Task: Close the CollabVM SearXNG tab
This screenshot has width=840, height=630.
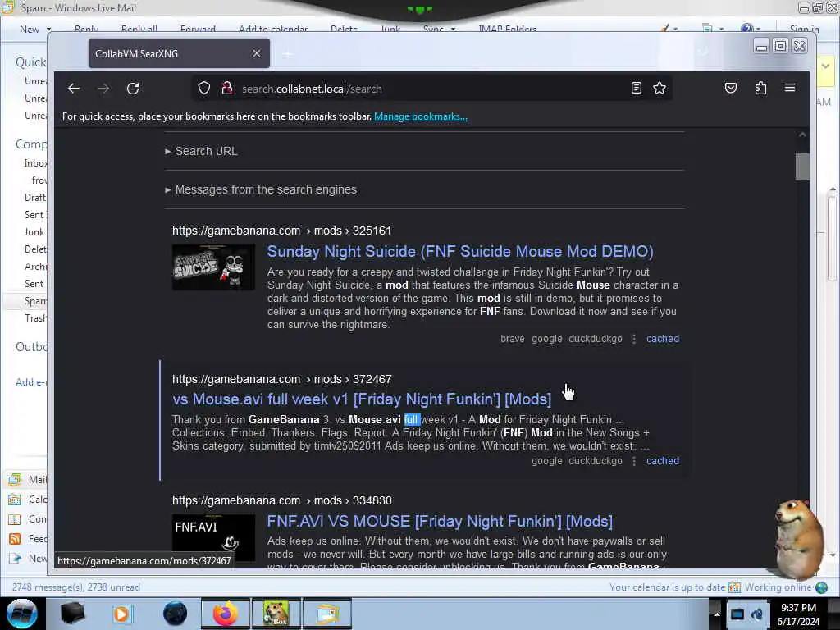Action: click(x=257, y=53)
